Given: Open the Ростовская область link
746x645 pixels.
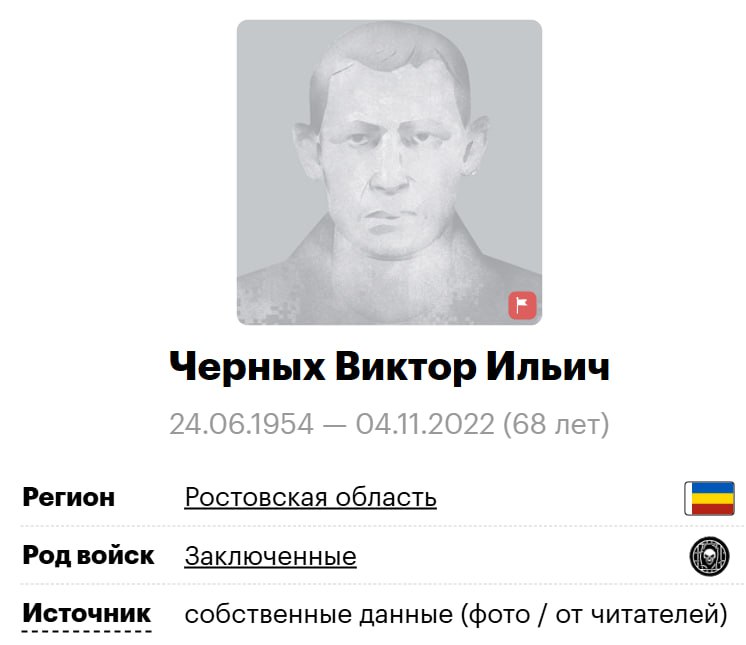Looking at the screenshot, I should 310,498.
